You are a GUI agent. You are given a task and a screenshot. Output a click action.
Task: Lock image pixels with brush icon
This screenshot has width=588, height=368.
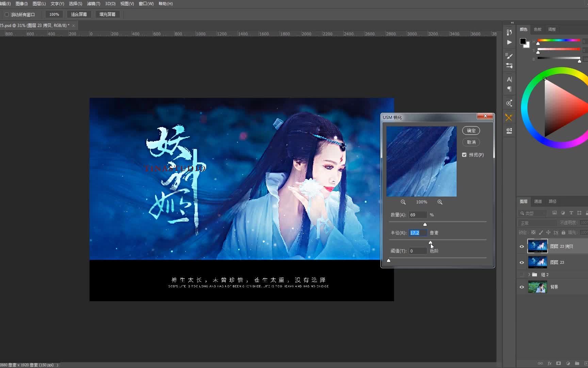point(541,232)
